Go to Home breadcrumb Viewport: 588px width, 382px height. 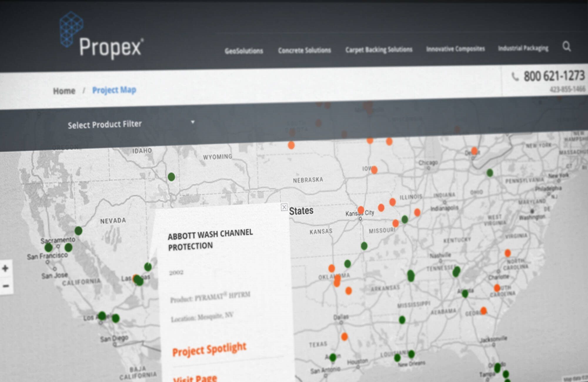64,91
